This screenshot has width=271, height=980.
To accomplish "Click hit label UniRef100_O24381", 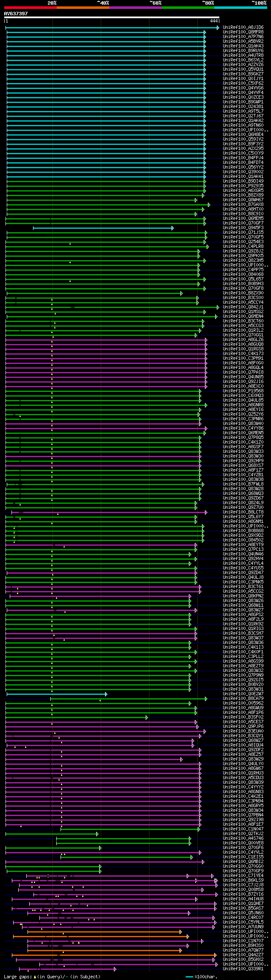I will pos(243,107).
